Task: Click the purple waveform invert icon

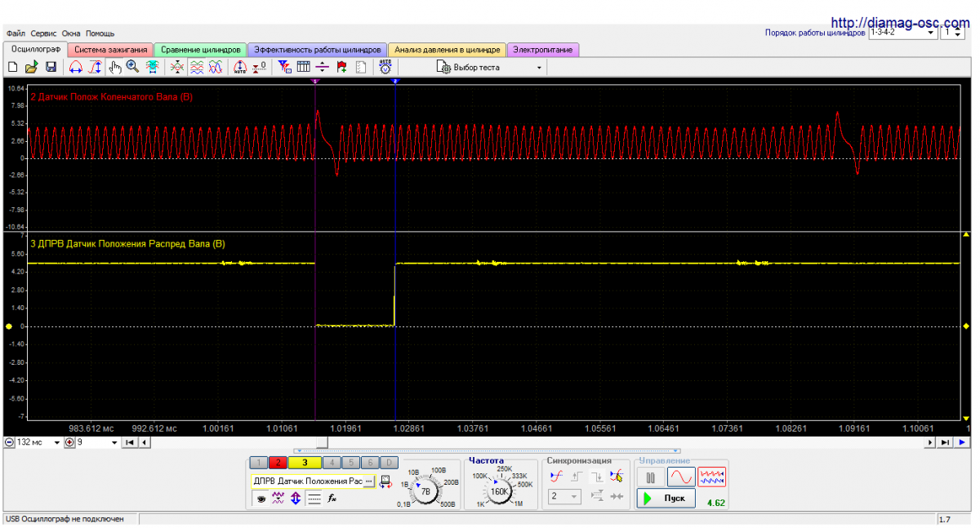Action: tap(278, 499)
